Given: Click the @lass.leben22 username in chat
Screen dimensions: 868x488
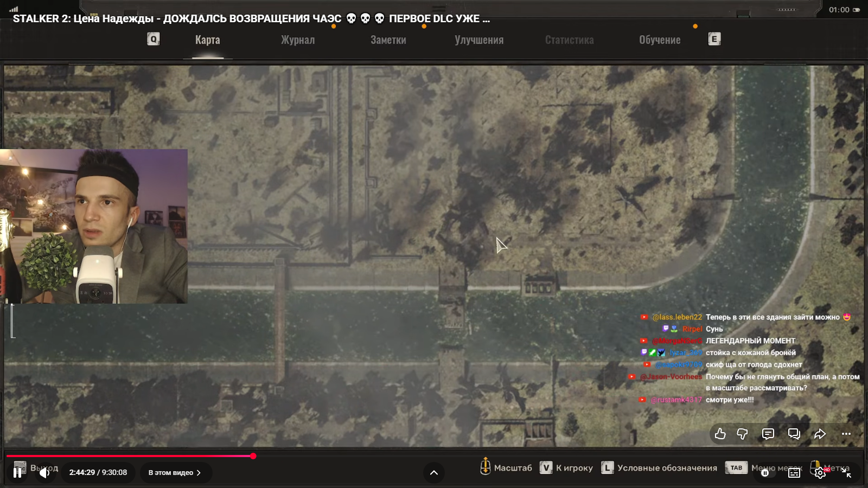Looking at the screenshot, I should point(677,317).
